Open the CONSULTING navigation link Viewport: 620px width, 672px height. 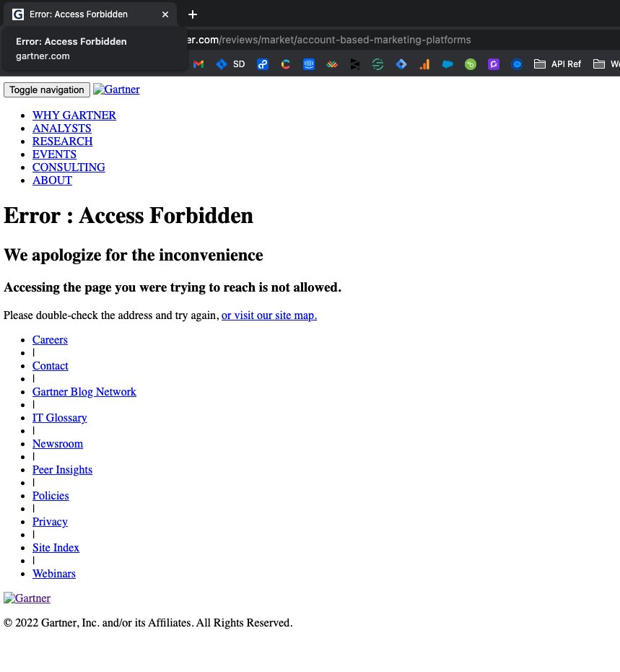tap(69, 167)
